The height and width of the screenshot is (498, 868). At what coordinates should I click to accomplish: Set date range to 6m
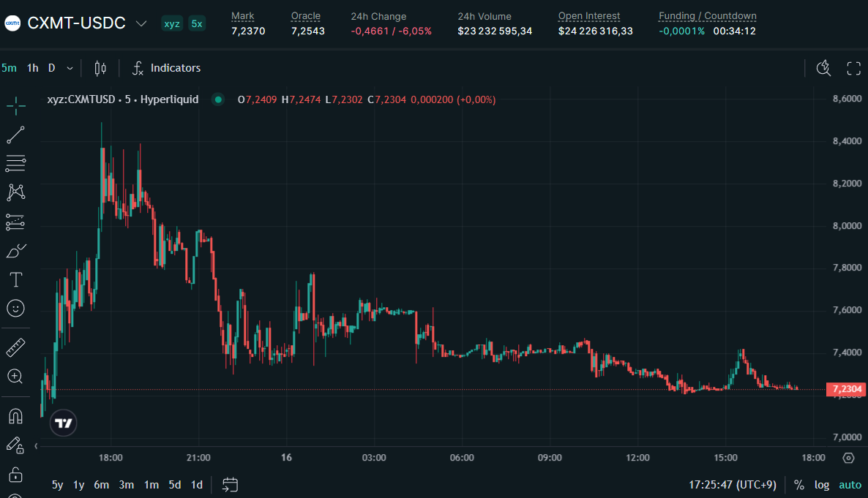(x=101, y=485)
